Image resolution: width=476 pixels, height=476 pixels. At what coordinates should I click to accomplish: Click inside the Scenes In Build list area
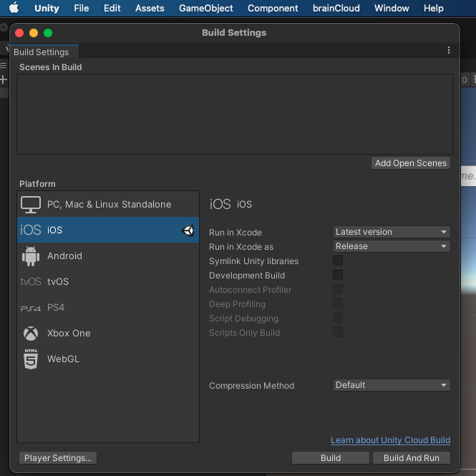point(235,114)
